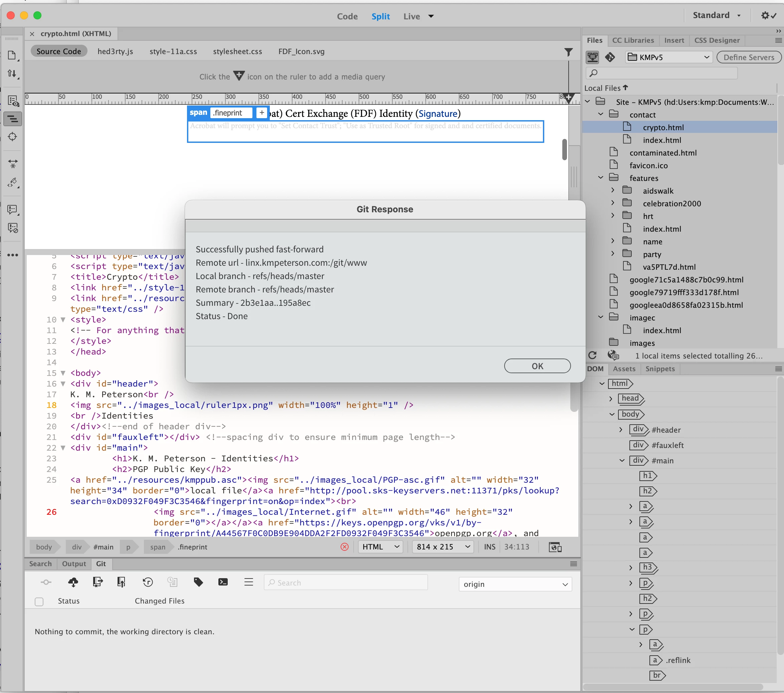Check the Status select-all checkbox
This screenshot has height=693, width=784.
[x=39, y=601]
